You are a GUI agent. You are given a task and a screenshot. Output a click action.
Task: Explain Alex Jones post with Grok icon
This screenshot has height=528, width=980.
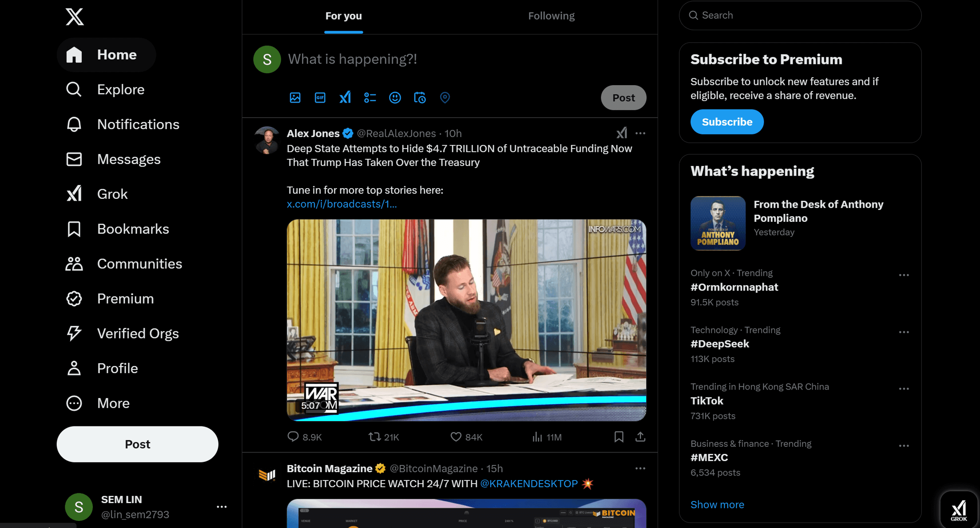pyautogui.click(x=622, y=133)
